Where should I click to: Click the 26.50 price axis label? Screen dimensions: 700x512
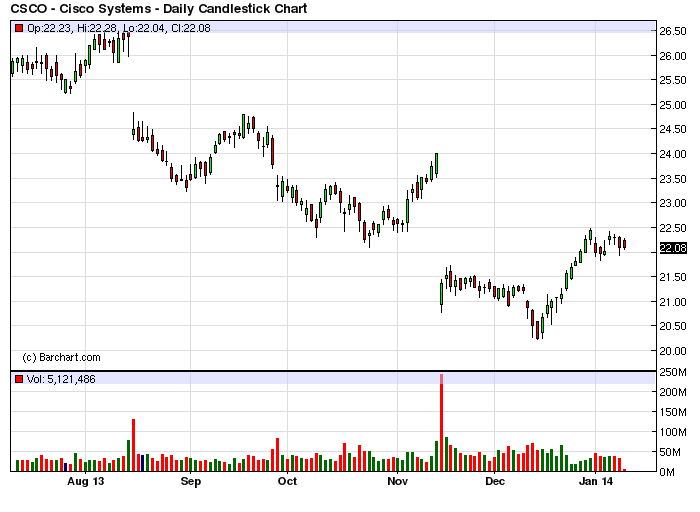tap(673, 31)
